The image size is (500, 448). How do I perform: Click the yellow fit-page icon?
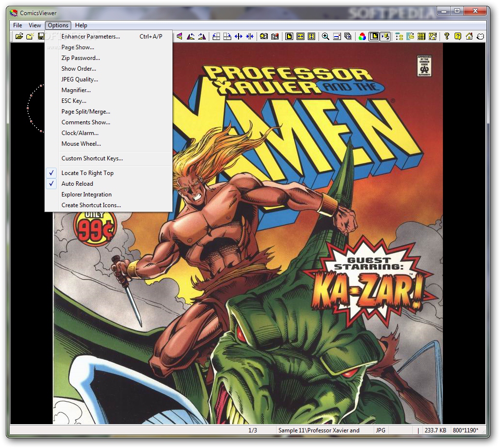click(289, 37)
